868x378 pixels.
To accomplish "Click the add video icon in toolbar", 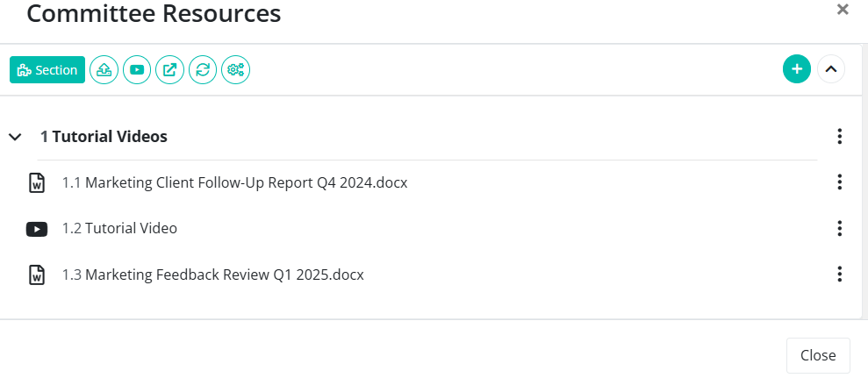I will 137,70.
